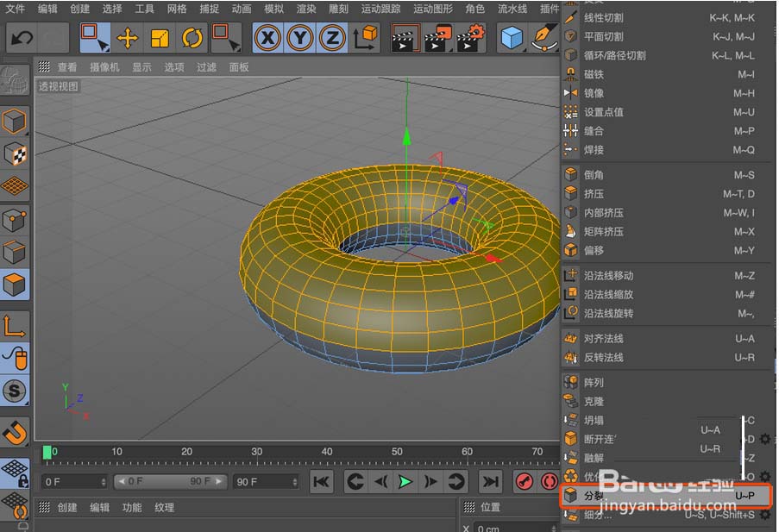Open the viewport 显示 menu
The image size is (779, 532).
click(x=141, y=67)
